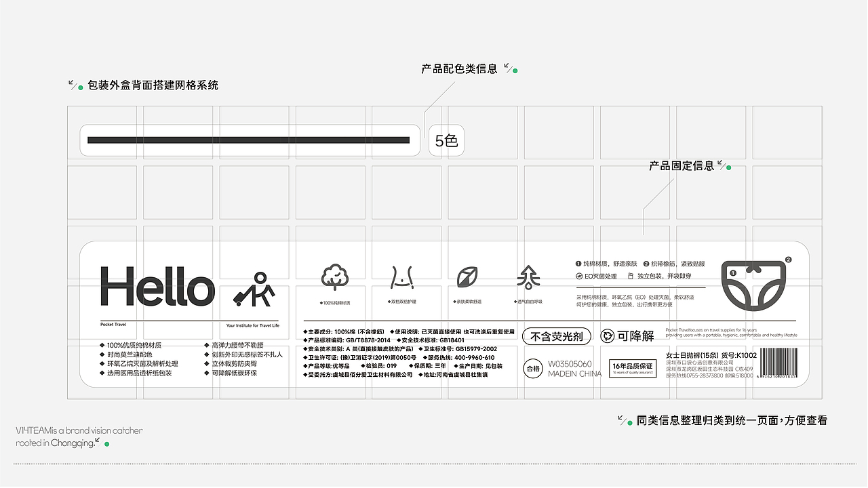
Task: Click numbered circle 1 beside 纯棉材质
Action: [578, 264]
